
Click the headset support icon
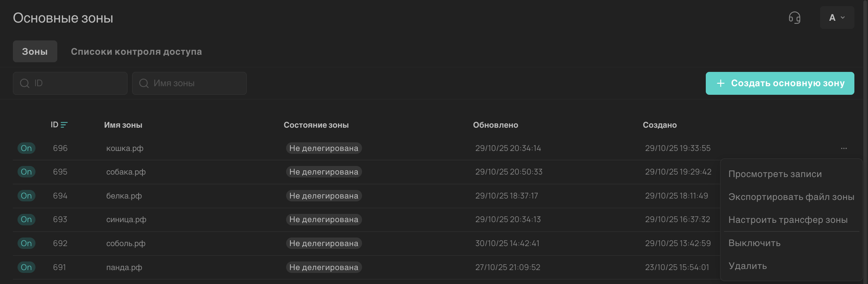pos(795,18)
